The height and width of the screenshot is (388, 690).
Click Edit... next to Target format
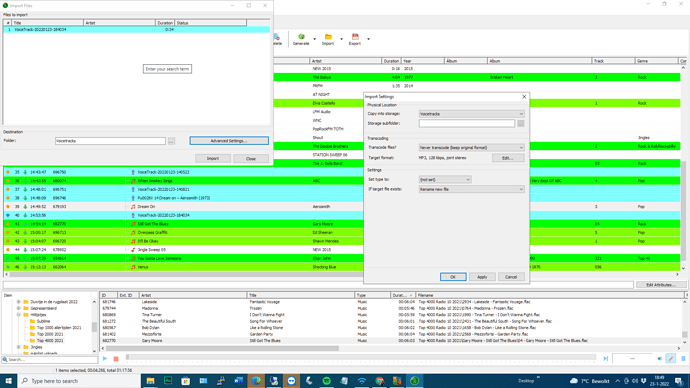pyautogui.click(x=508, y=157)
